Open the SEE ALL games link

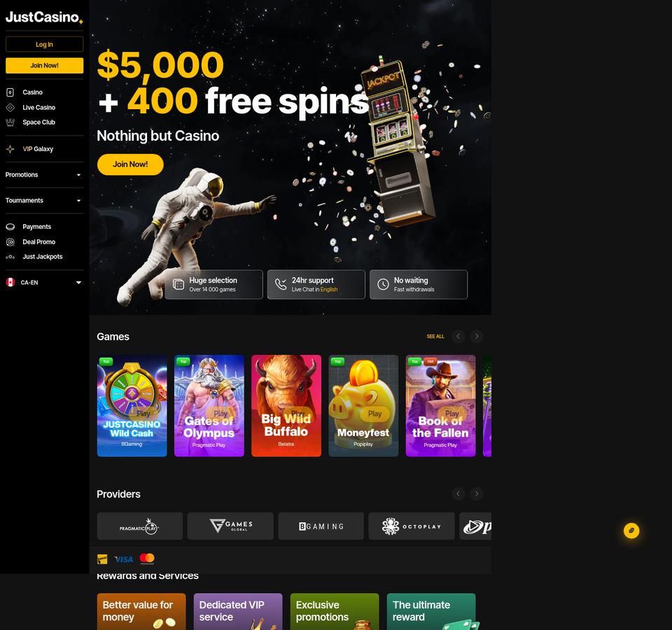click(x=435, y=337)
